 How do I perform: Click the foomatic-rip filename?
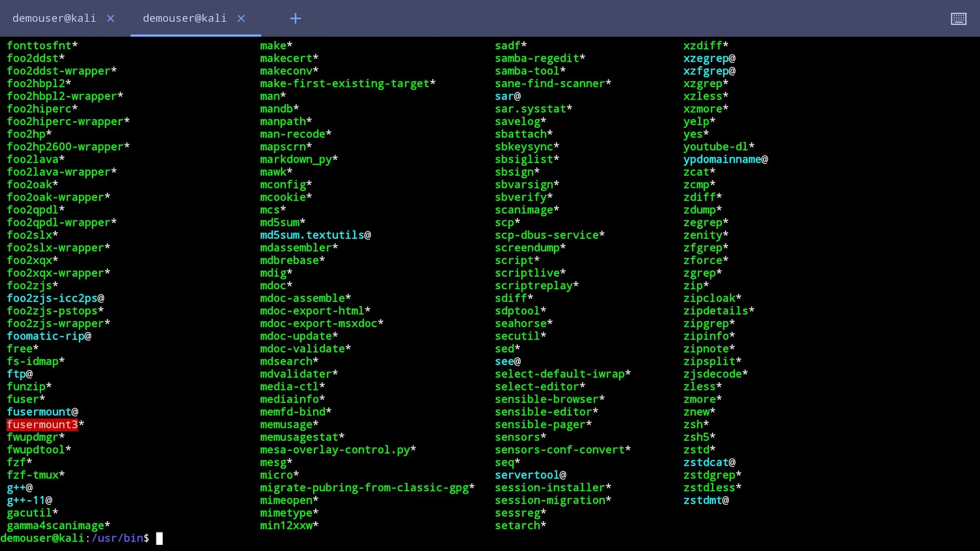[x=45, y=335]
